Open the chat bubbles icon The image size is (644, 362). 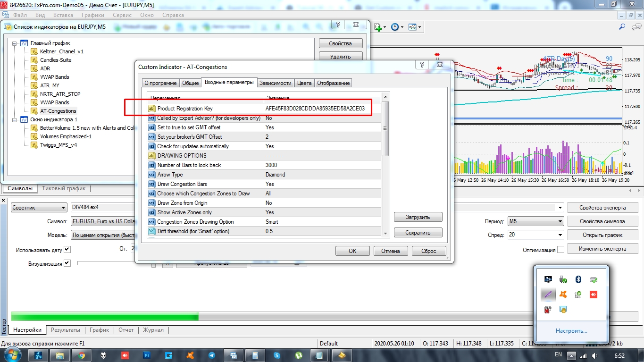coord(635,27)
